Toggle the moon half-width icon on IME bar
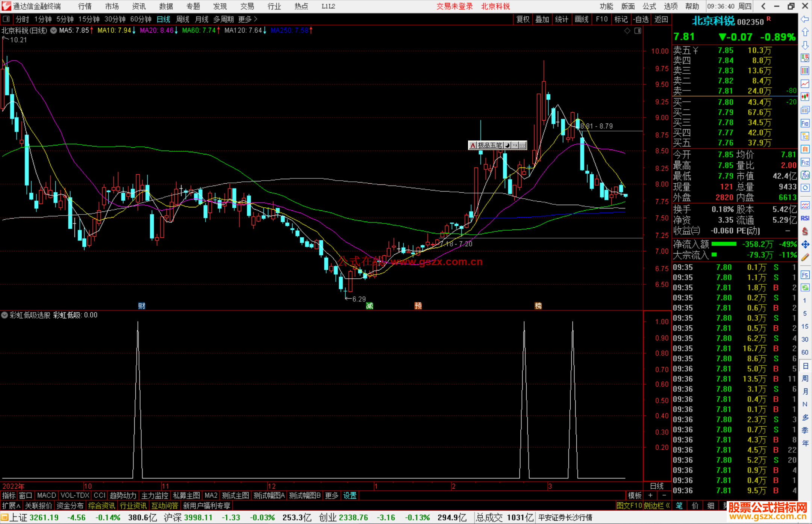The height and width of the screenshot is (524, 812). [x=507, y=145]
